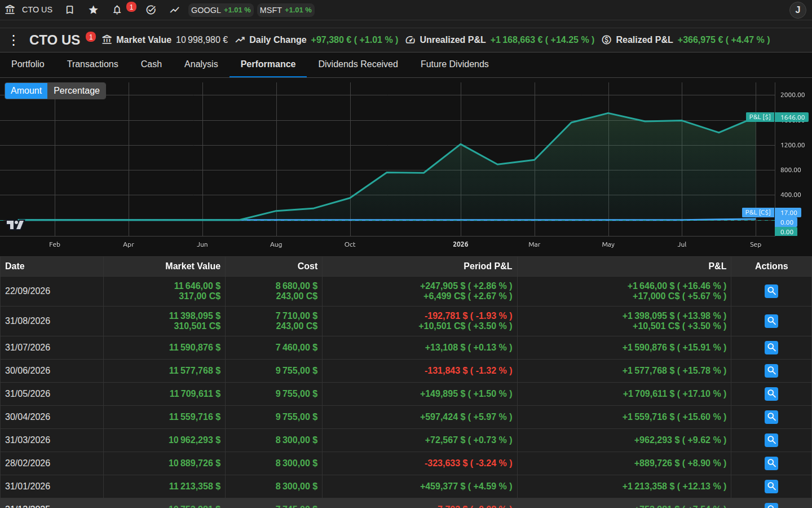Click the circled checkmark icon
This screenshot has width=812, height=508.
coord(151,10)
